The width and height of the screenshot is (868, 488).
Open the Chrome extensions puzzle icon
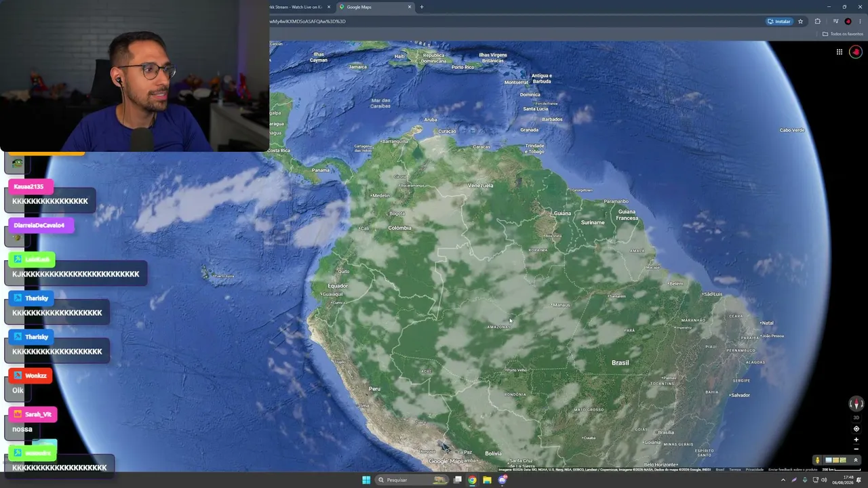817,21
